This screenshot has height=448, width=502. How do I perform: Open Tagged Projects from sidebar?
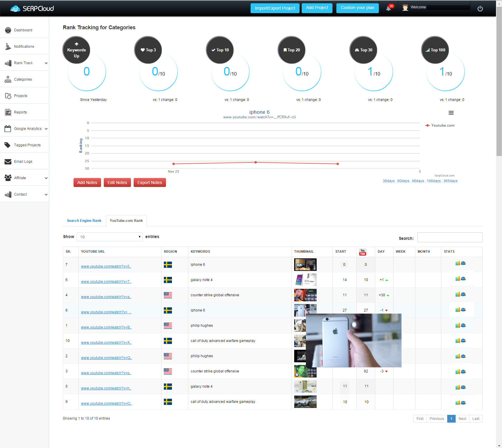27,145
